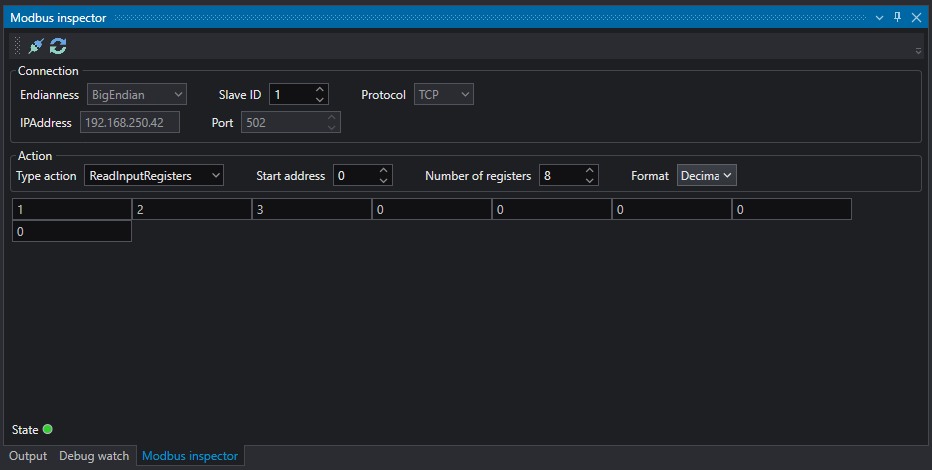Screen dimensions: 932x470
Task: Switch to the Debug watch tab
Action: (x=94, y=456)
